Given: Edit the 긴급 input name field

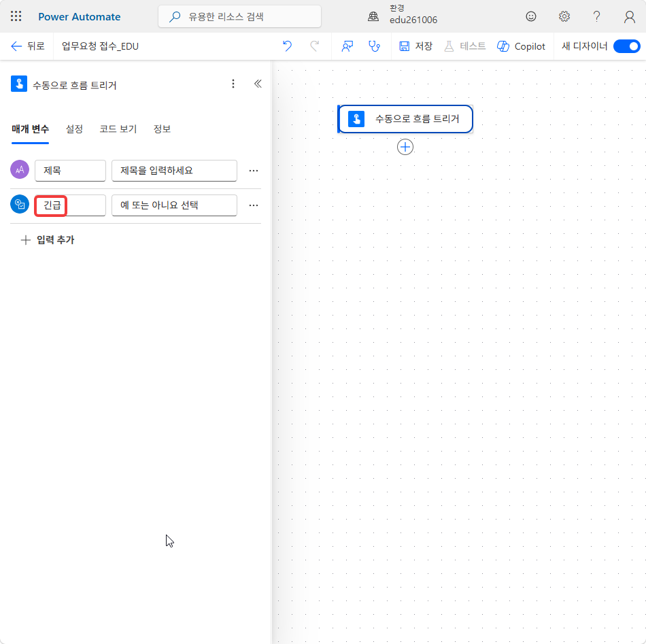Looking at the screenshot, I should [70, 205].
